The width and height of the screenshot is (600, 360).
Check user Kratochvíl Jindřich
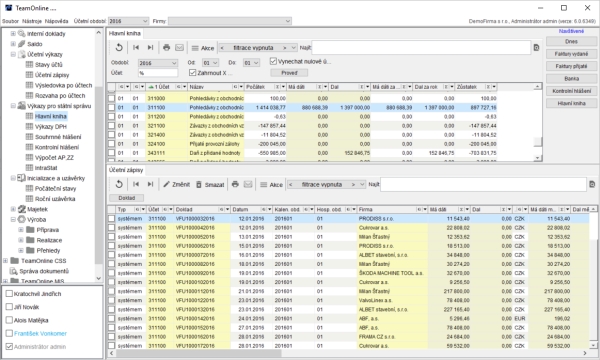click(10, 293)
